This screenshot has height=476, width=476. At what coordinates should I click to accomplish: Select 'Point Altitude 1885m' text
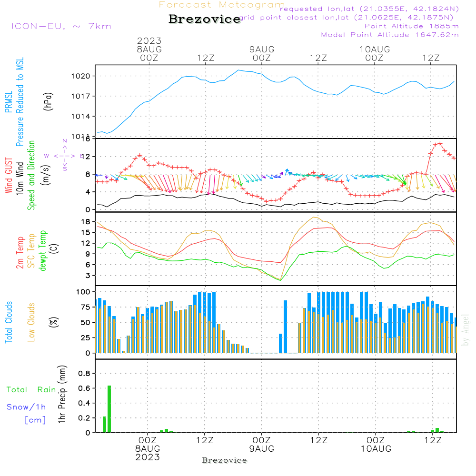click(x=411, y=26)
